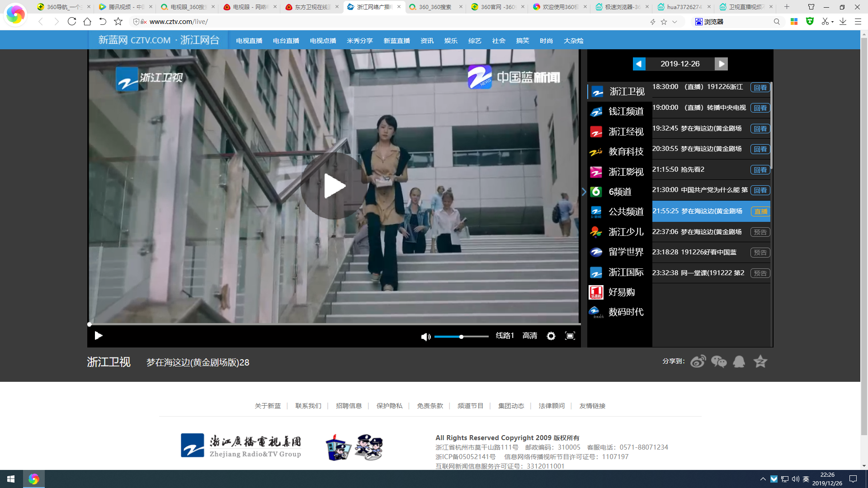Adjust the volume slider
This screenshot has height=488, width=868.
click(x=461, y=337)
